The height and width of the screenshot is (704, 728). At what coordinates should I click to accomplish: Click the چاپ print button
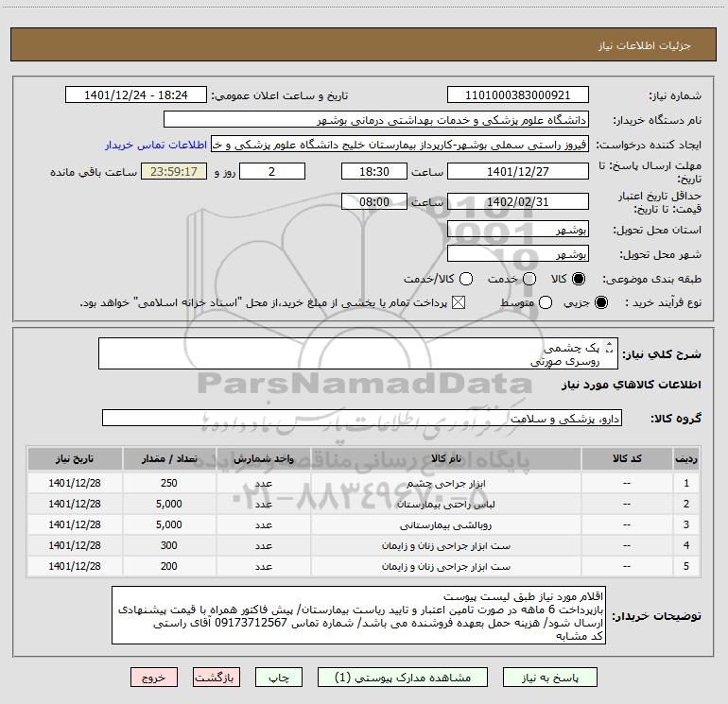[x=279, y=678]
